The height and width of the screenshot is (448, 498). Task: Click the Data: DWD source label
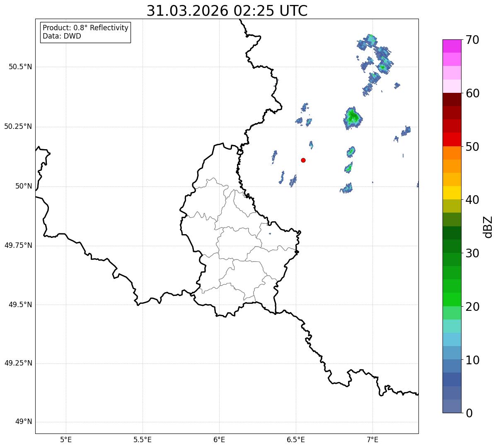(x=62, y=36)
